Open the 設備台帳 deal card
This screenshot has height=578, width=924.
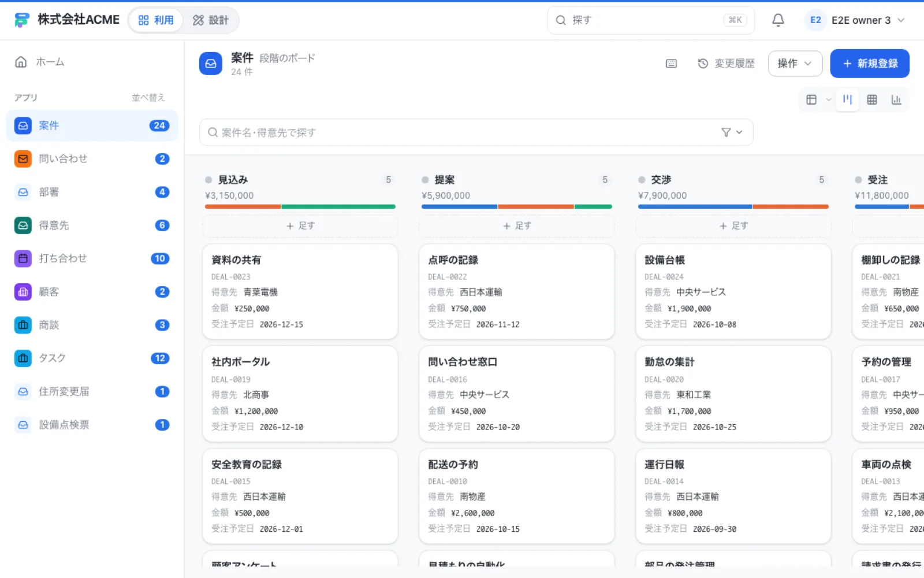click(x=733, y=292)
